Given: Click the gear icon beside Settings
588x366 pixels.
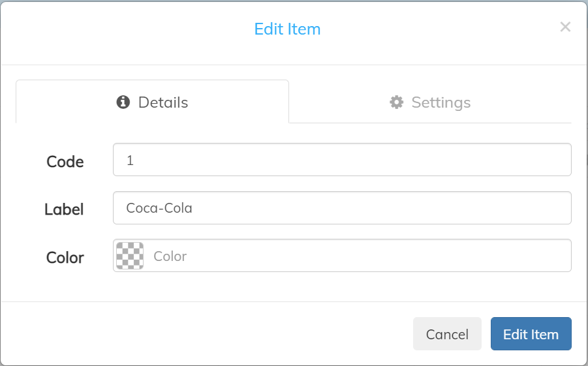Looking at the screenshot, I should pos(396,102).
